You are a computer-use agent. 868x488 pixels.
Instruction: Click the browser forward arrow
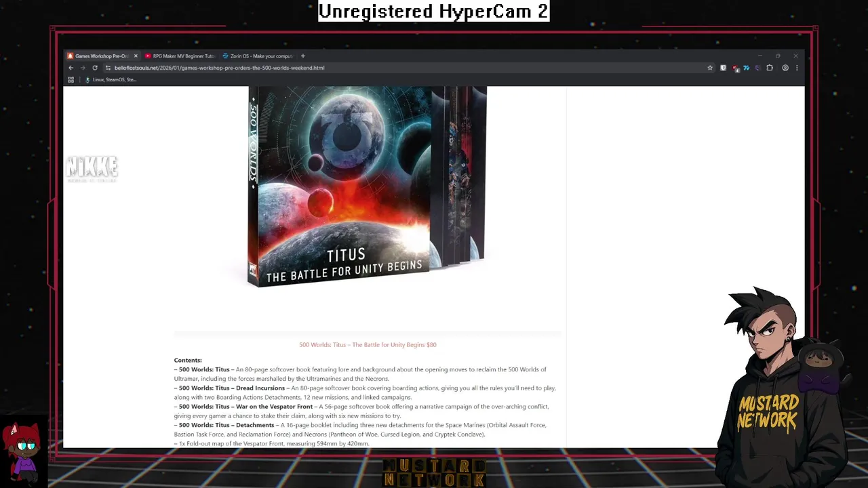click(x=83, y=68)
